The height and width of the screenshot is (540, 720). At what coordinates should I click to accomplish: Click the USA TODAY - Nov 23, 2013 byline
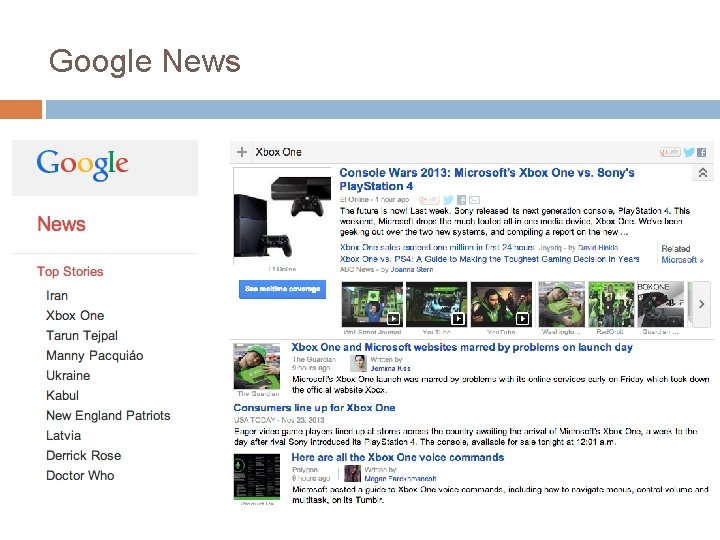coord(279,420)
